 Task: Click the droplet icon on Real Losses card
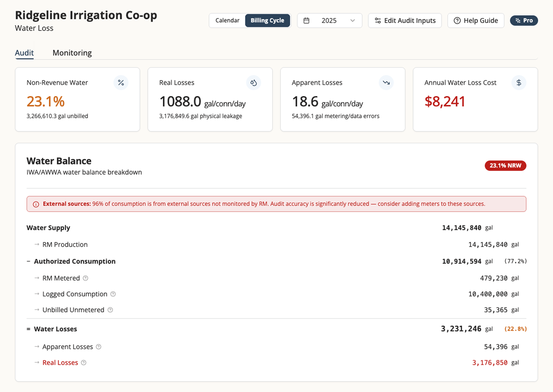point(253,83)
